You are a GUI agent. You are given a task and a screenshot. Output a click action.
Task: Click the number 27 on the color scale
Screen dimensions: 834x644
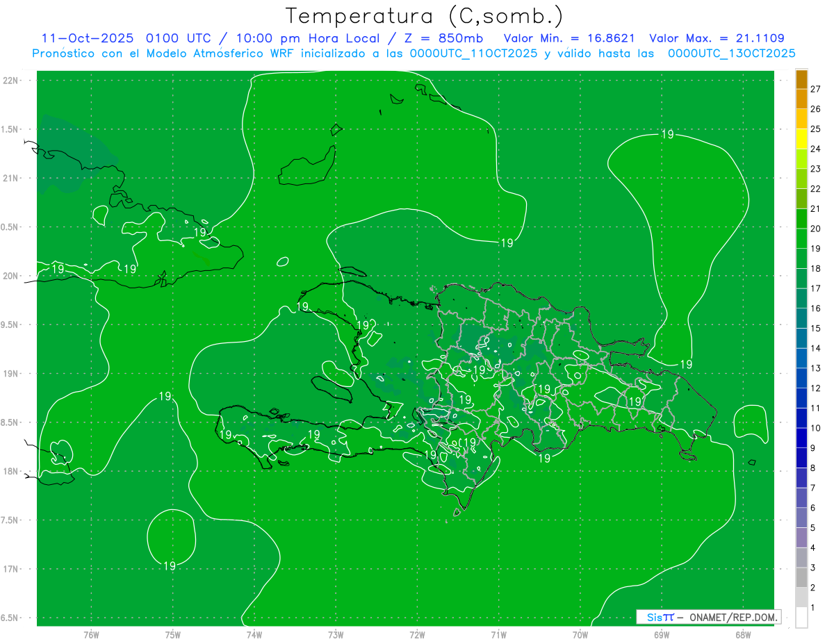pyautogui.click(x=816, y=89)
